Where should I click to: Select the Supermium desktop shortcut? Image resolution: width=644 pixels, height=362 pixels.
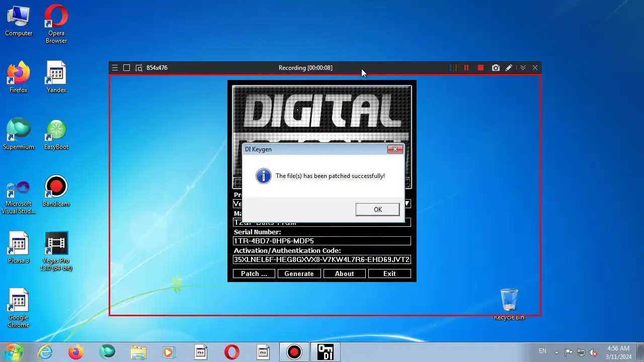tap(19, 134)
